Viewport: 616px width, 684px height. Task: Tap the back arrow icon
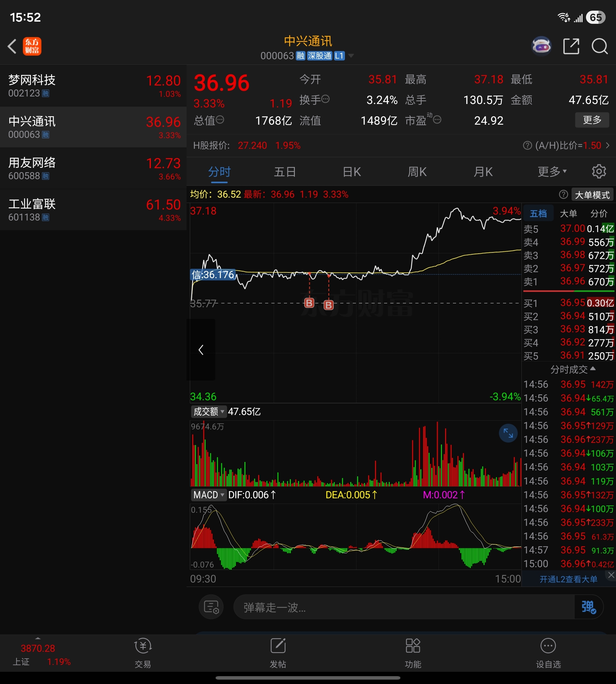[12, 46]
